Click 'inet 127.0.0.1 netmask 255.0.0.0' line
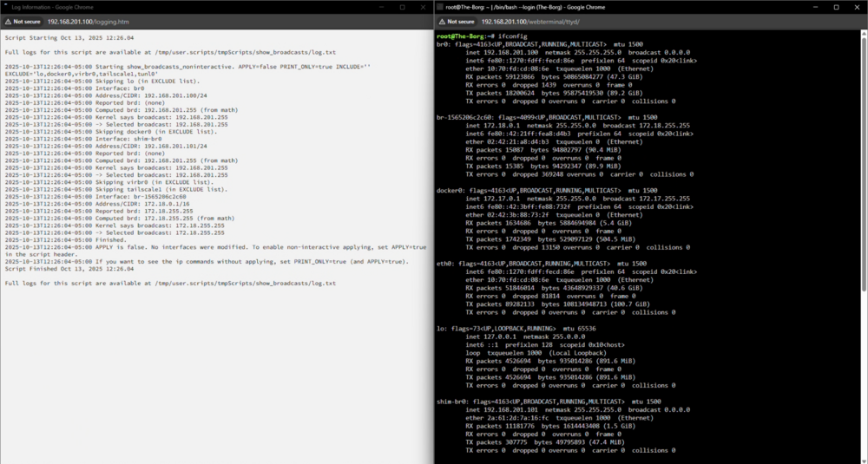This screenshot has width=868, height=464. click(525, 337)
